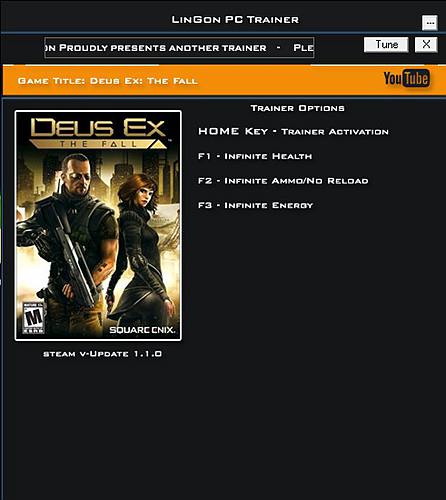Open the ellipsis menu button at top right
This screenshot has height=500, width=446.
[430, 23]
